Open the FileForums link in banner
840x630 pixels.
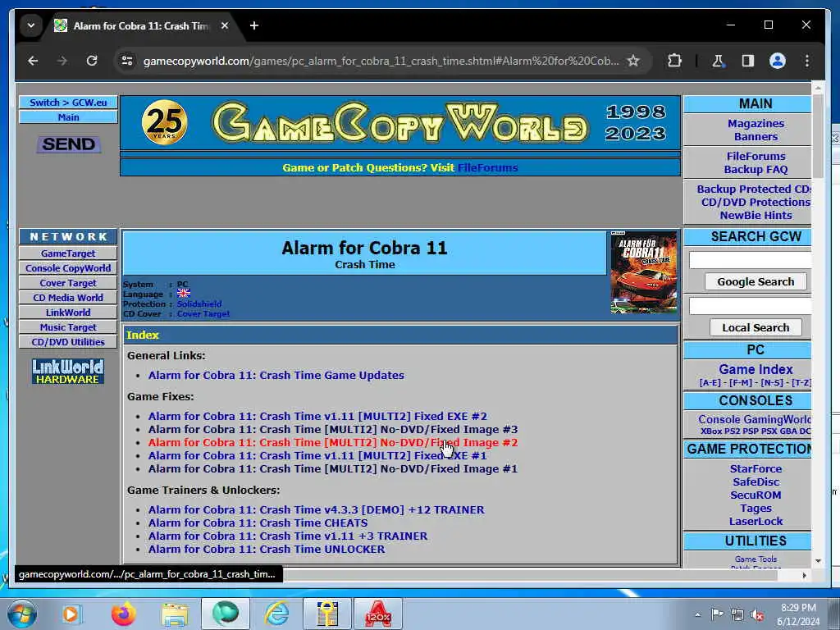pos(487,167)
